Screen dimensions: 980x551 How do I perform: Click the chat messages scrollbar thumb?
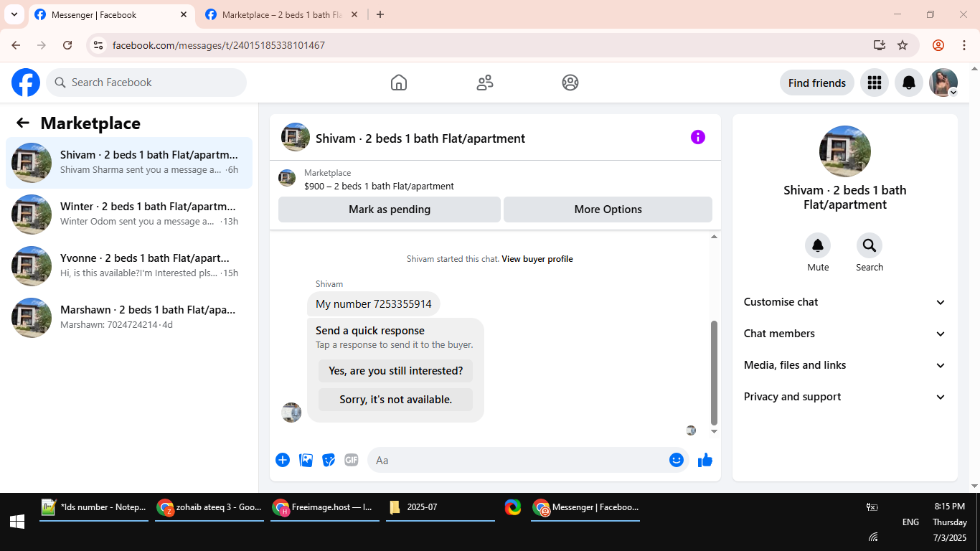(x=714, y=373)
